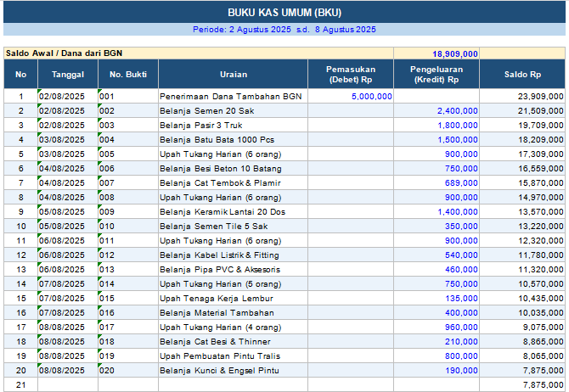Select Belanja Semen Tile 5 Sak cell

pyautogui.click(x=233, y=226)
